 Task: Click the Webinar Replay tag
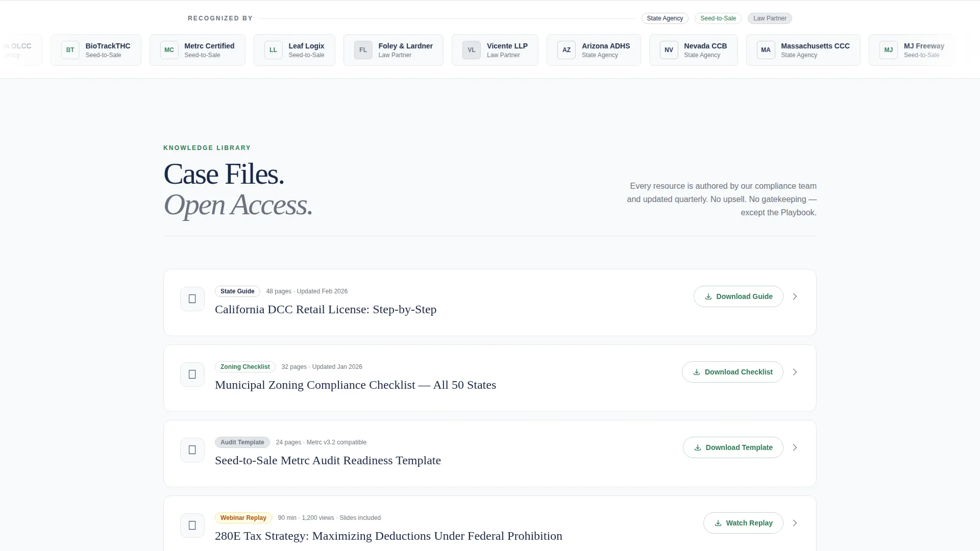243,518
